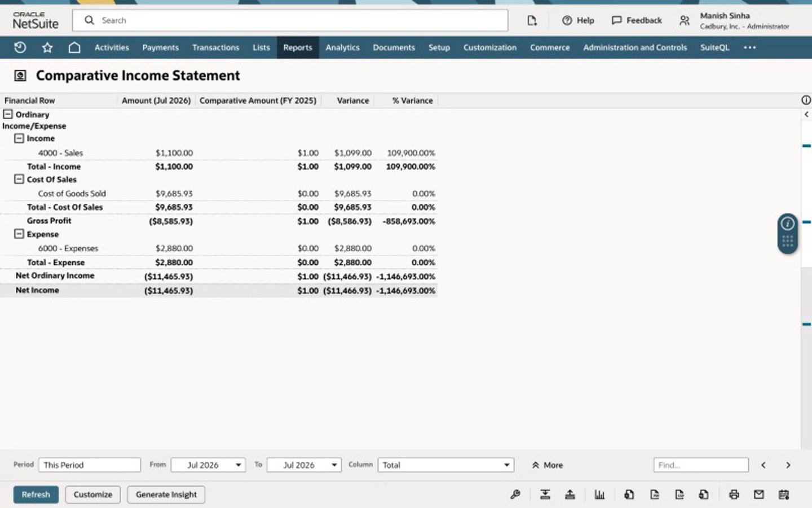The width and height of the screenshot is (812, 508).
Task: Click the grid dots on floating widget
Action: [x=788, y=242]
